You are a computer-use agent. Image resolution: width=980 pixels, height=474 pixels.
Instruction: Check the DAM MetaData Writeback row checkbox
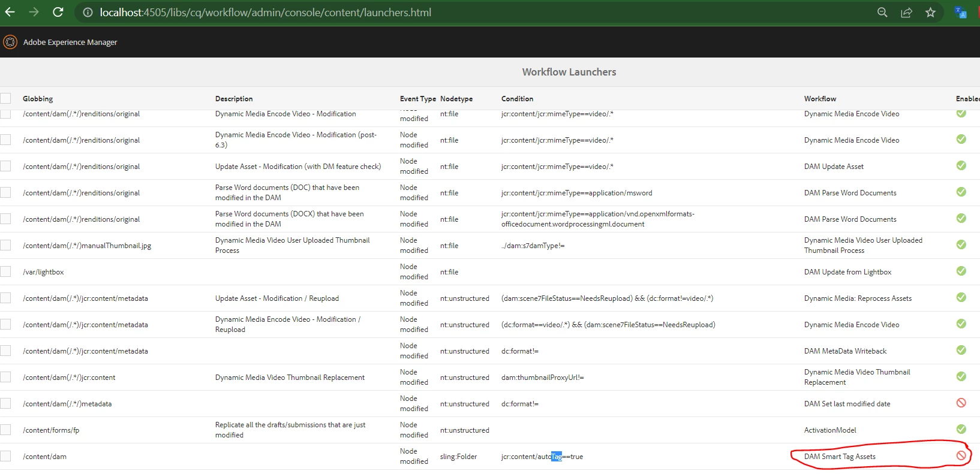(5, 351)
